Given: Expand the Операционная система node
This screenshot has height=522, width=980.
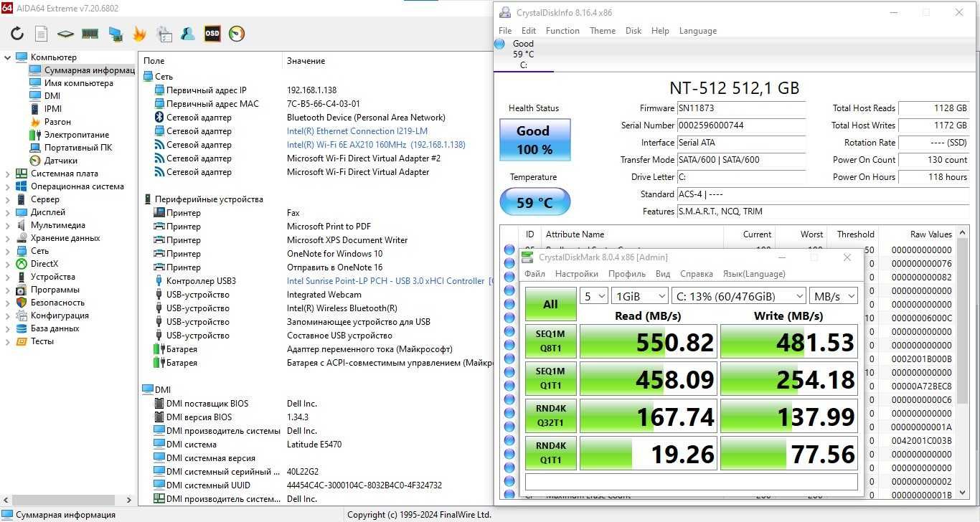Looking at the screenshot, I should point(8,186).
